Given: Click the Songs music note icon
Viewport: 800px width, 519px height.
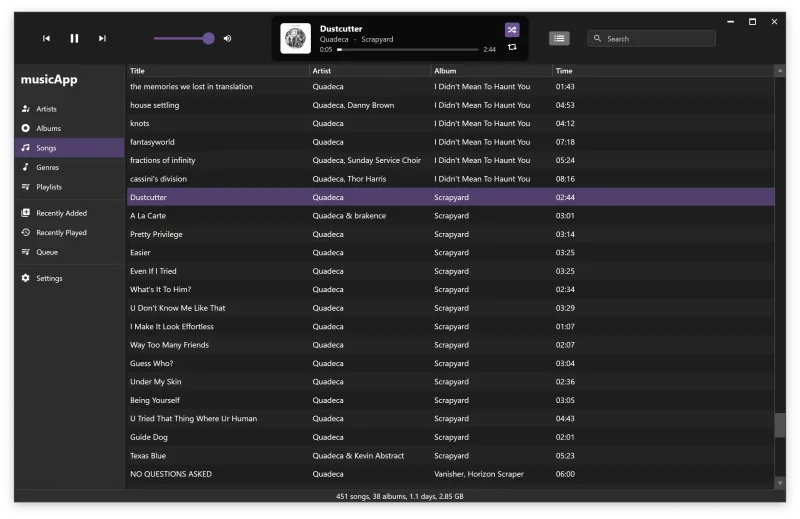Looking at the screenshot, I should click(x=26, y=147).
